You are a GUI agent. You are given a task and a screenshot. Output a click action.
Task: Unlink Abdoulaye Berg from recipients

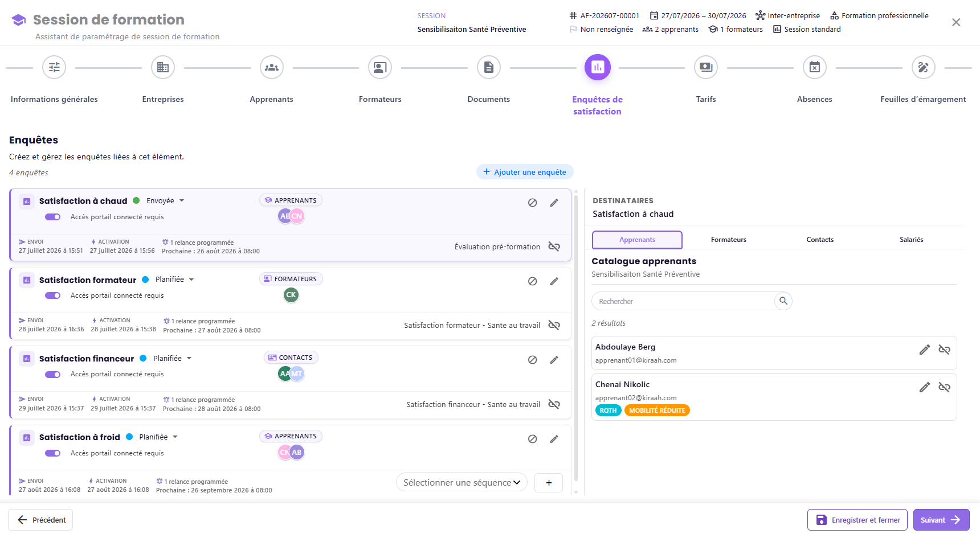944,350
